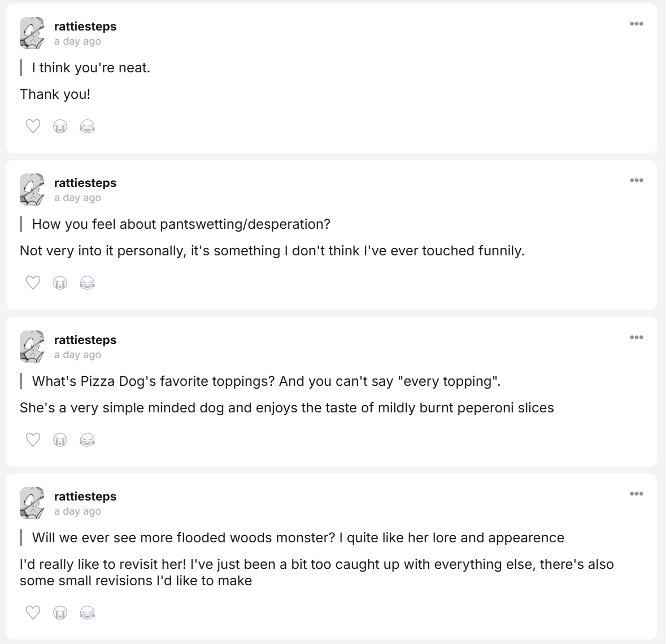Open ellipsis menu on flooded woods monster post
Image resolution: width=666 pixels, height=644 pixels.
click(636, 494)
